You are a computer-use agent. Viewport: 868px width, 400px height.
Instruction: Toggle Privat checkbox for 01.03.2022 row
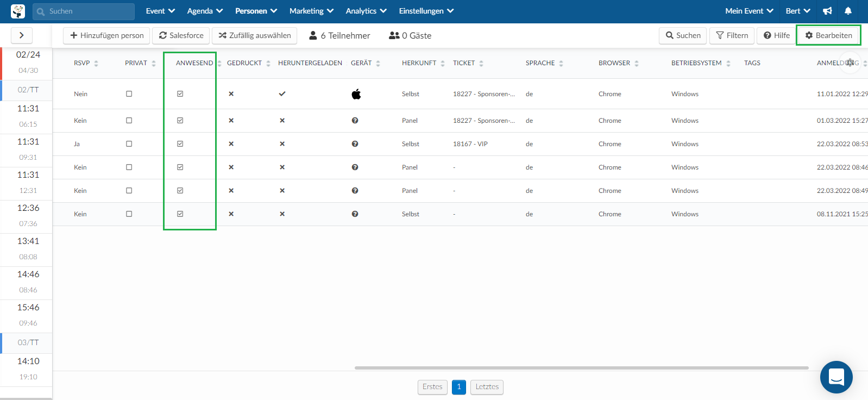pos(129,121)
